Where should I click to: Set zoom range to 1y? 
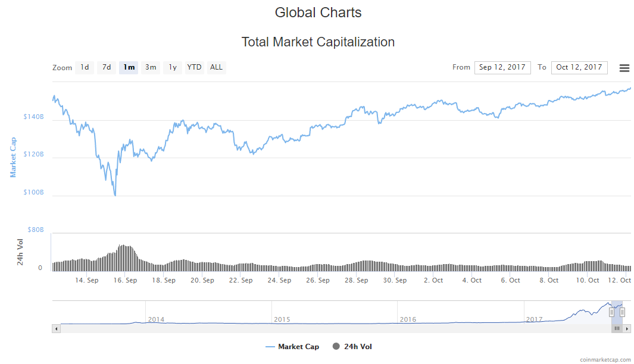pyautogui.click(x=172, y=67)
